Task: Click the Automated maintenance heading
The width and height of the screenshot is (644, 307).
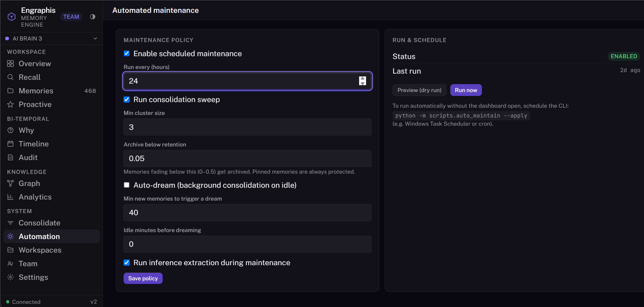Action: [155, 10]
